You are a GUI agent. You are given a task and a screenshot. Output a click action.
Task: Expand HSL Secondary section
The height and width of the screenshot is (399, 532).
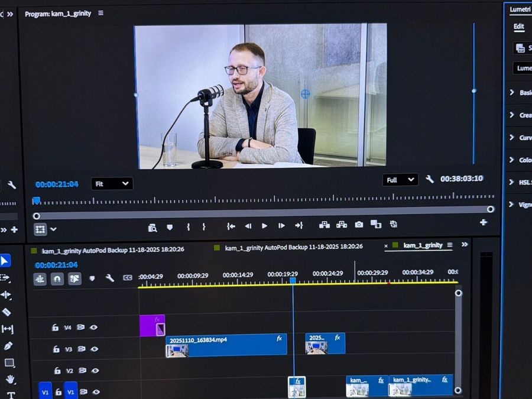[x=512, y=182]
